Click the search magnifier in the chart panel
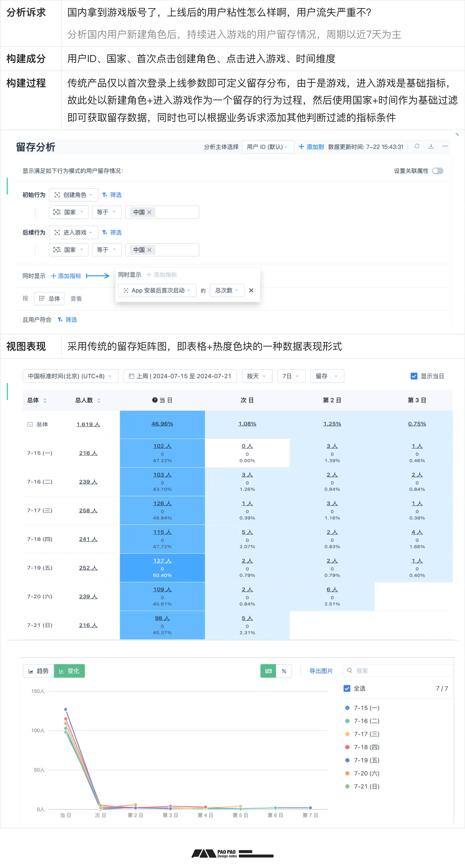Viewport: 465px width, 868px height. coord(349,671)
